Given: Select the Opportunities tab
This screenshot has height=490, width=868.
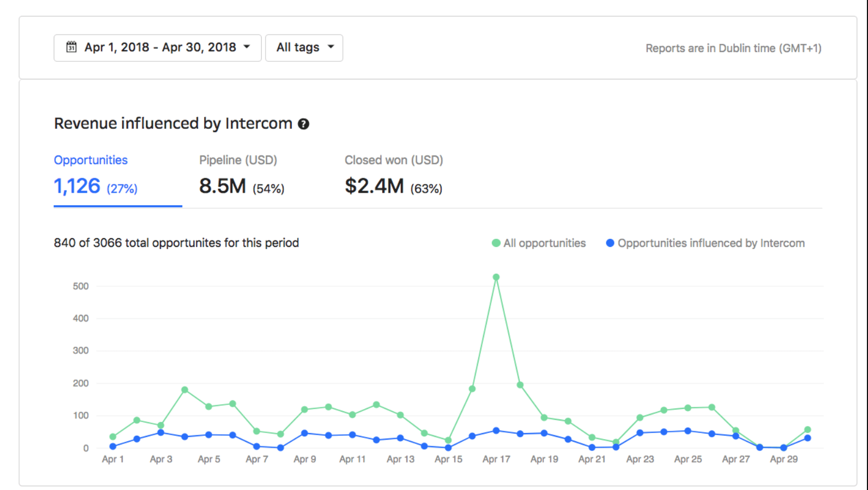Looking at the screenshot, I should (x=91, y=160).
